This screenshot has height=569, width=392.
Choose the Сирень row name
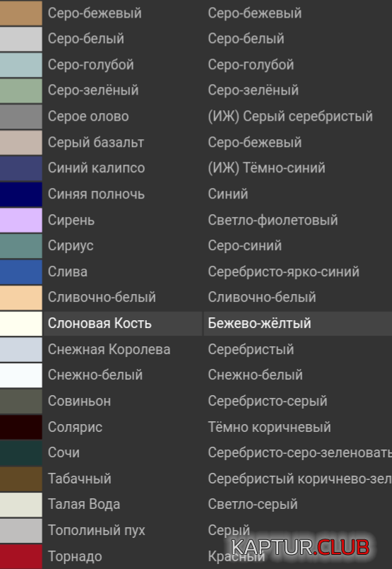click(x=71, y=221)
